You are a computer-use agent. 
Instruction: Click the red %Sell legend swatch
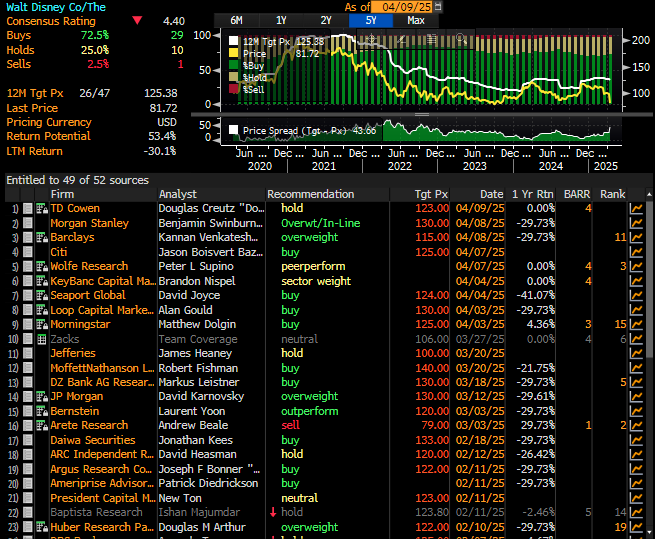click(x=234, y=89)
